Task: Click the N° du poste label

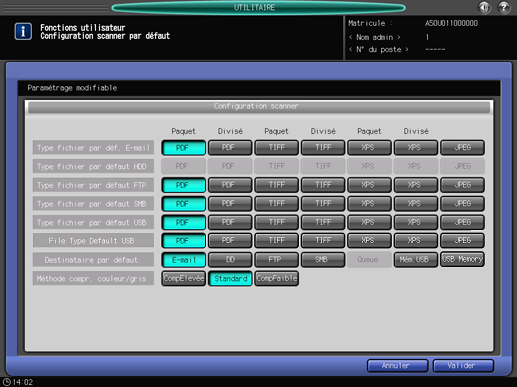Action: click(x=379, y=50)
